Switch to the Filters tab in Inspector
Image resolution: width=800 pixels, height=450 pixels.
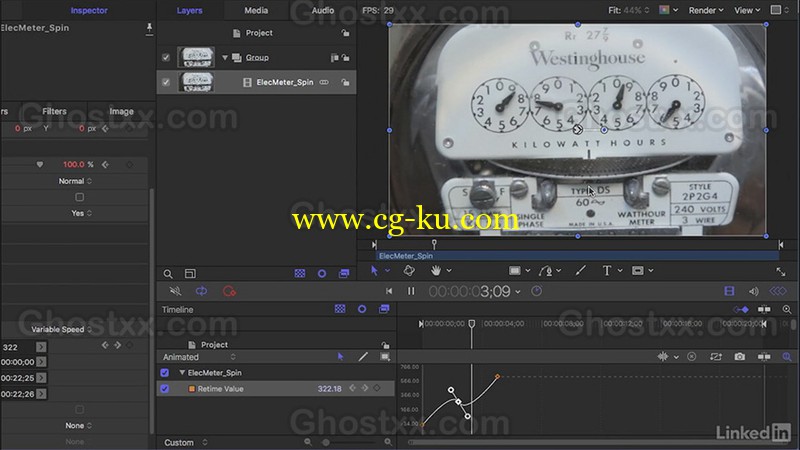pos(54,111)
